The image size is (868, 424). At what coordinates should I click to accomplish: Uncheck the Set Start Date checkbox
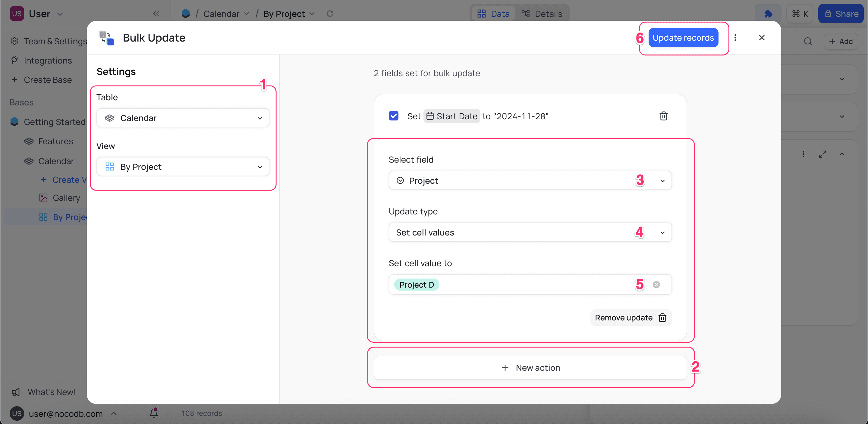click(x=393, y=116)
